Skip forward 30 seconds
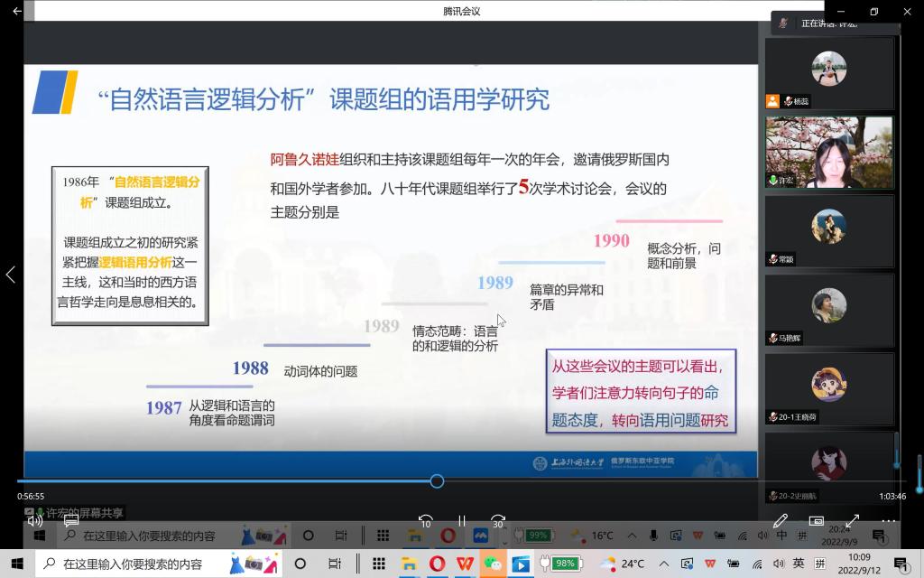Screen dimensions: 924x578 [497, 521]
